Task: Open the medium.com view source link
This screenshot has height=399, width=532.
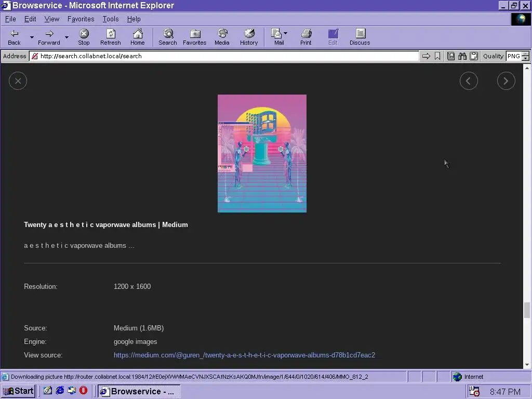Action: coord(244,355)
